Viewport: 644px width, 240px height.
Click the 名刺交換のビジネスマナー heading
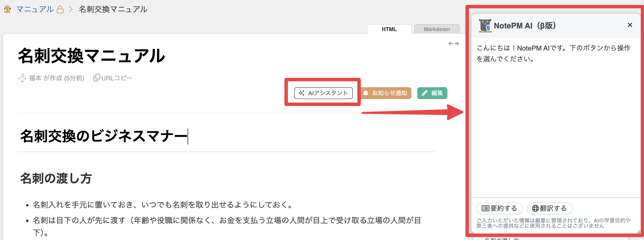point(104,136)
